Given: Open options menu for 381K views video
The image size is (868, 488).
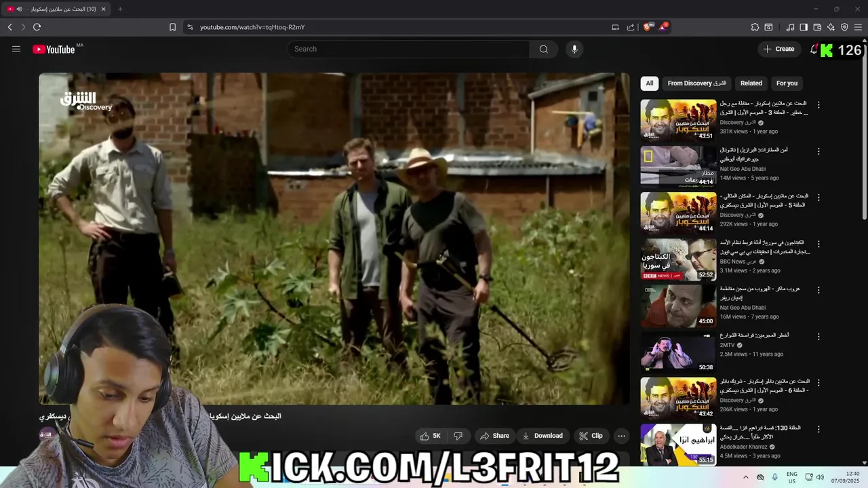Looking at the screenshot, I should (x=818, y=105).
